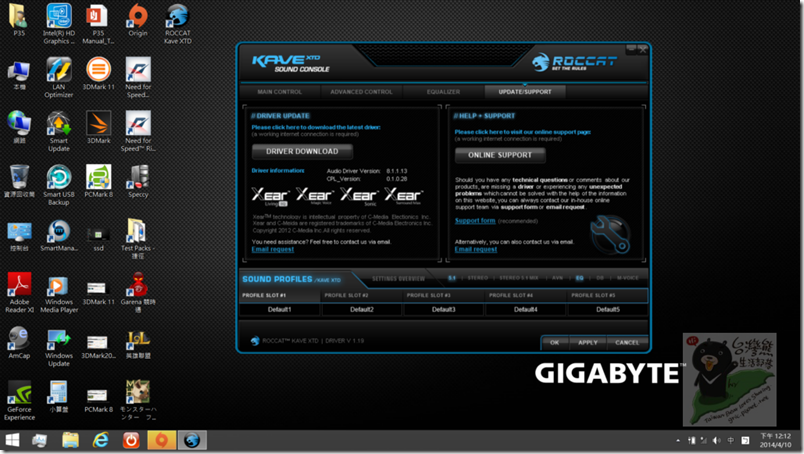Open the 3DMark desktop shortcut
804x454 pixels.
[x=98, y=128]
